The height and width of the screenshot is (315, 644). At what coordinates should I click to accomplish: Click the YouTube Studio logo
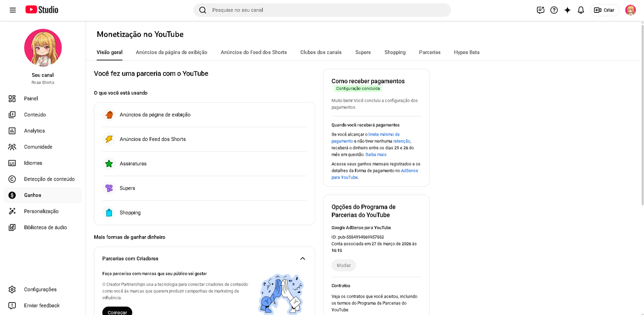pos(42,10)
